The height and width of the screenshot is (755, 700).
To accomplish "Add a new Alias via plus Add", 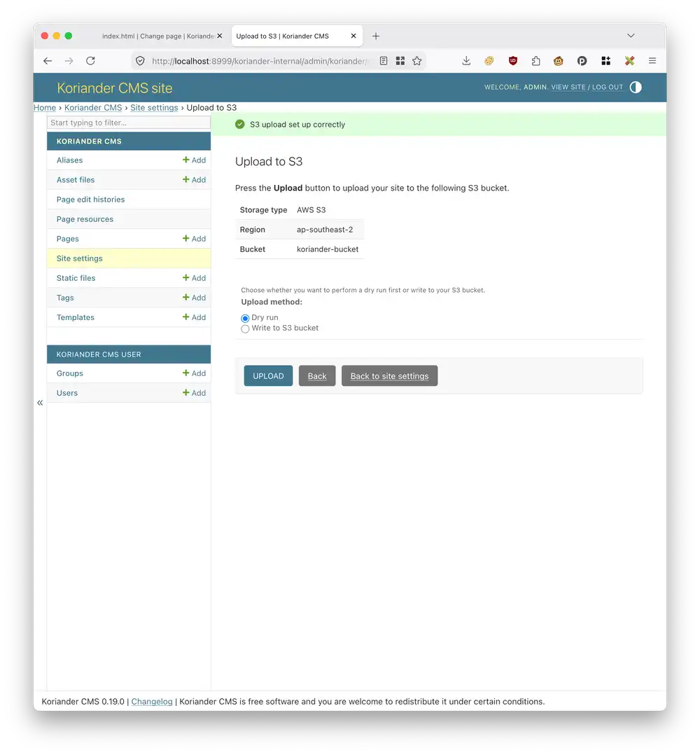I will (194, 160).
